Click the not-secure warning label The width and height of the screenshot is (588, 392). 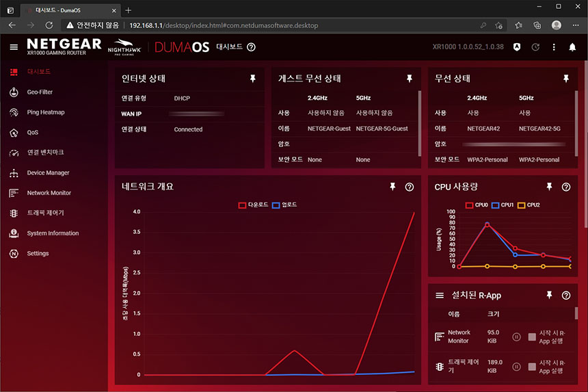(92, 25)
